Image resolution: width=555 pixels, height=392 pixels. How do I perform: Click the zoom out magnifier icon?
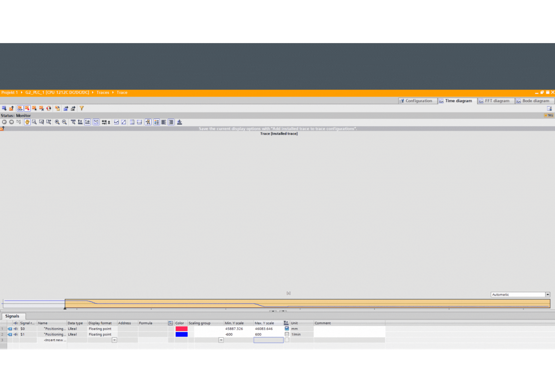(64, 122)
